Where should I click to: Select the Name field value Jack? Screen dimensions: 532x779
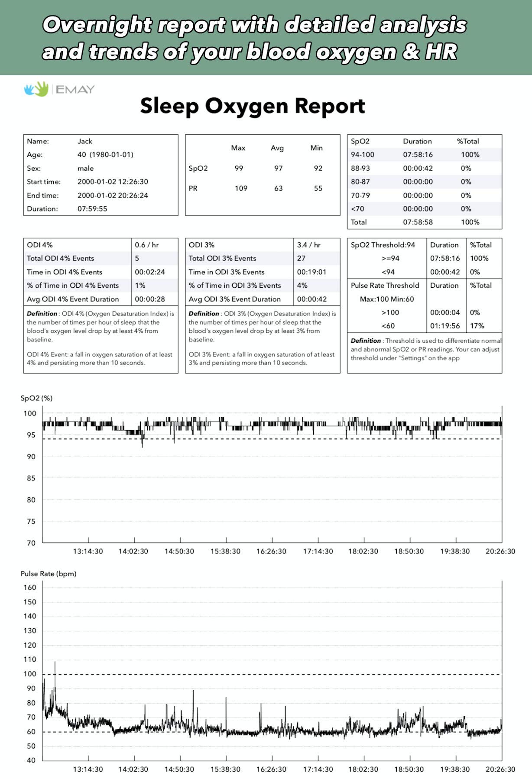coord(85,141)
